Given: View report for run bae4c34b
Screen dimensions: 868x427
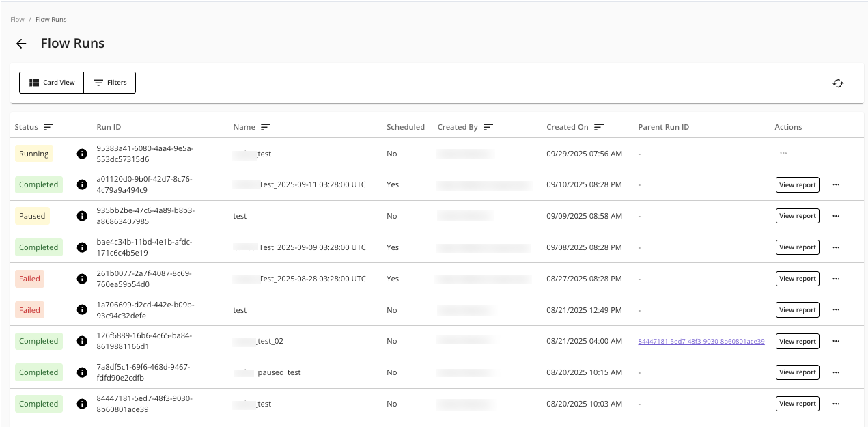Looking at the screenshot, I should [x=797, y=247].
